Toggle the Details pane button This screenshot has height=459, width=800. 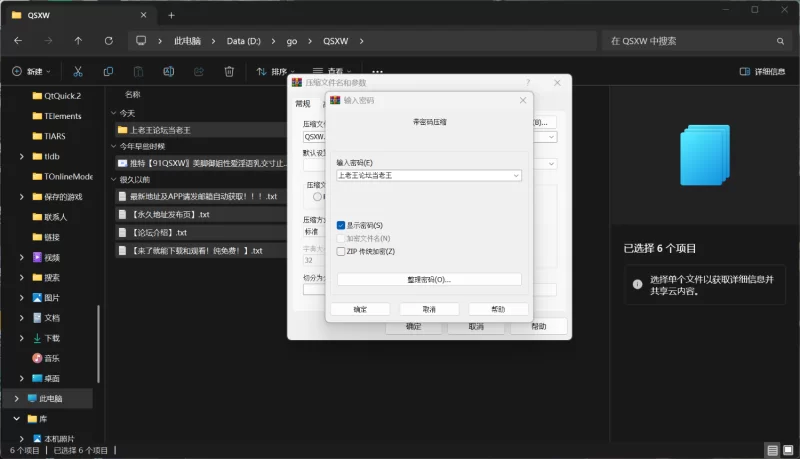coord(762,71)
